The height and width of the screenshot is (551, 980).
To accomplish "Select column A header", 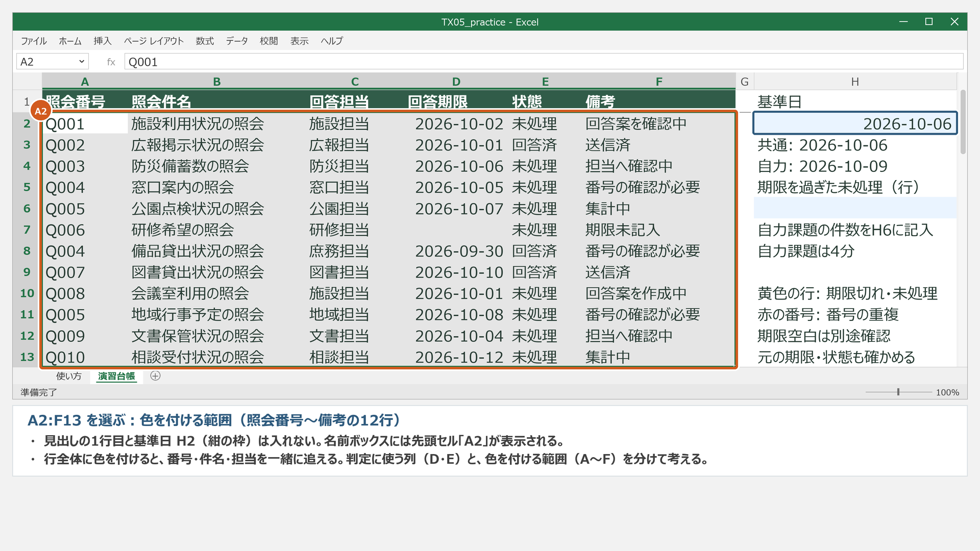I will (x=85, y=82).
